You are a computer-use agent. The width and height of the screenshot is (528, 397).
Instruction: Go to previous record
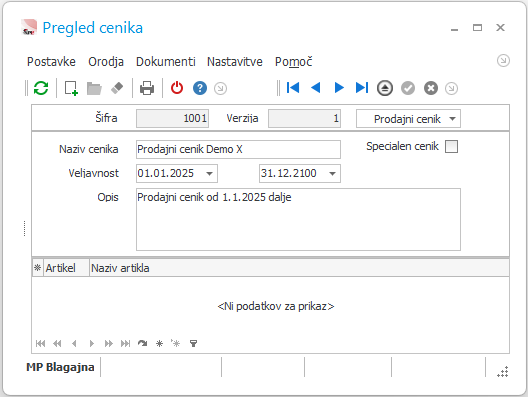(x=316, y=88)
